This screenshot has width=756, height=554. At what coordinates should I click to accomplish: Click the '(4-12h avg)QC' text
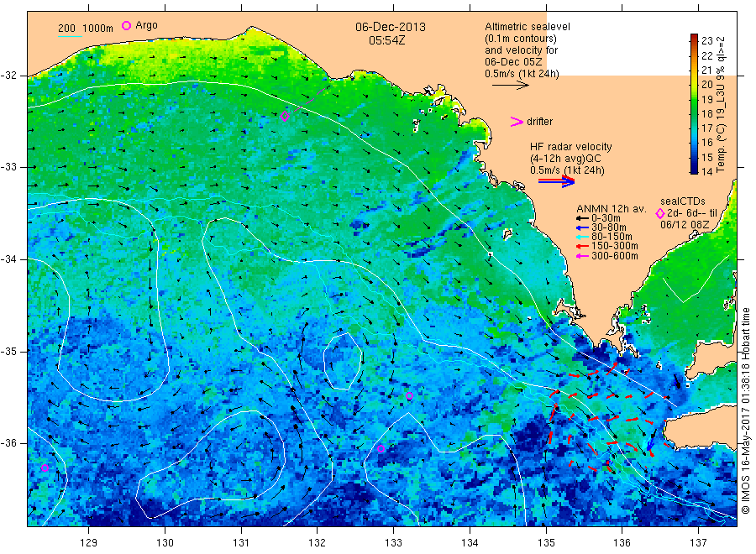[565, 159]
